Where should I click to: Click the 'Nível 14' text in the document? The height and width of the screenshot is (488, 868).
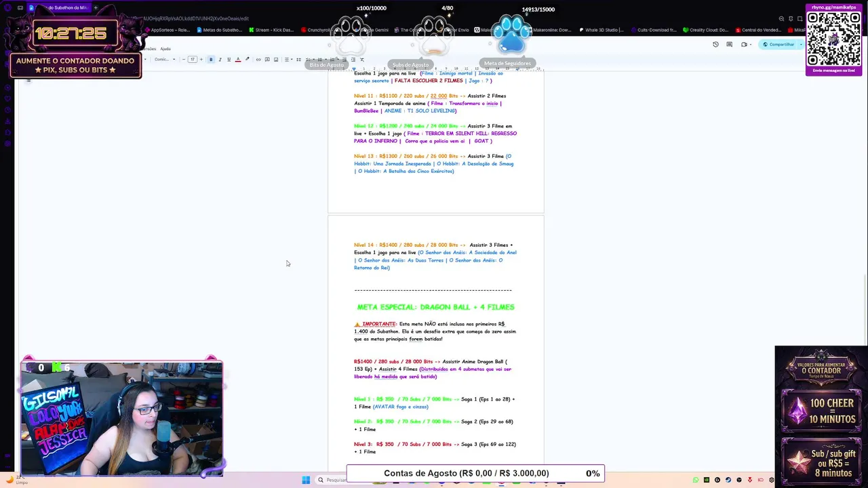(364, 245)
